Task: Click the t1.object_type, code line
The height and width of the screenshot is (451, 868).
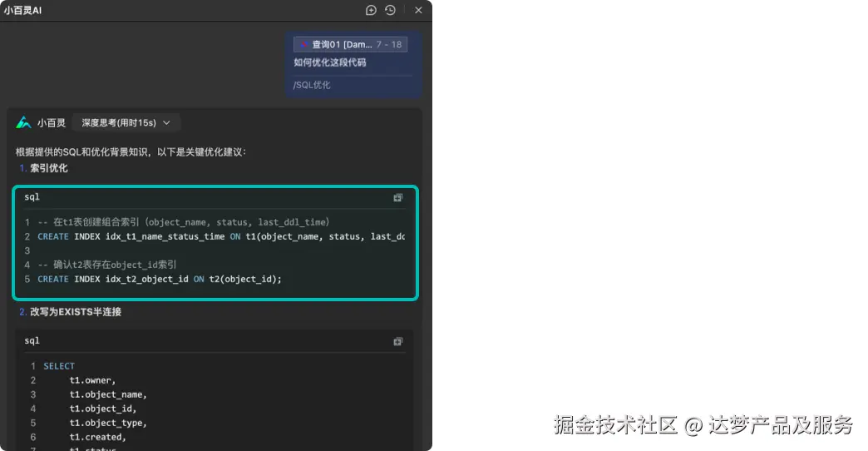Action: pyautogui.click(x=108, y=423)
